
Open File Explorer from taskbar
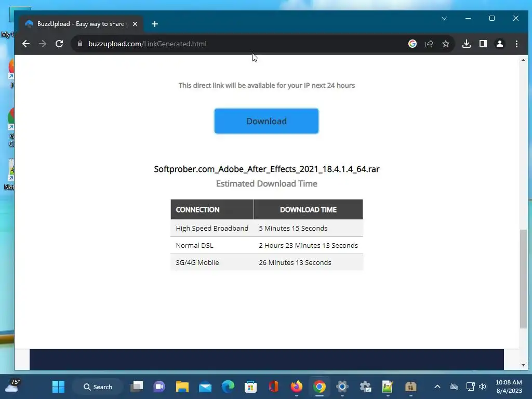coord(182,387)
